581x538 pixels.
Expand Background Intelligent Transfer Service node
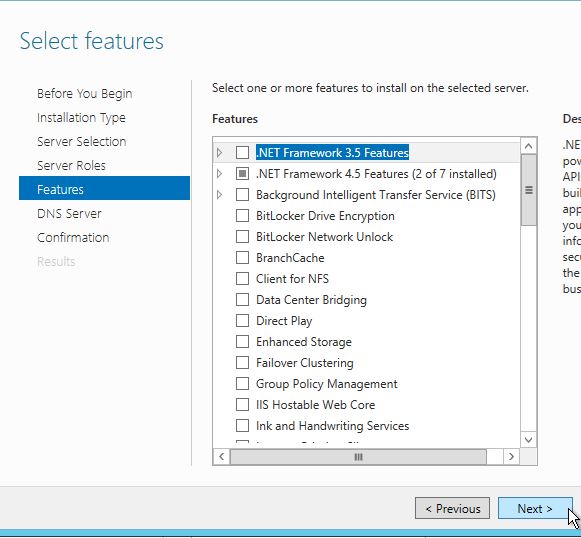pos(219,195)
